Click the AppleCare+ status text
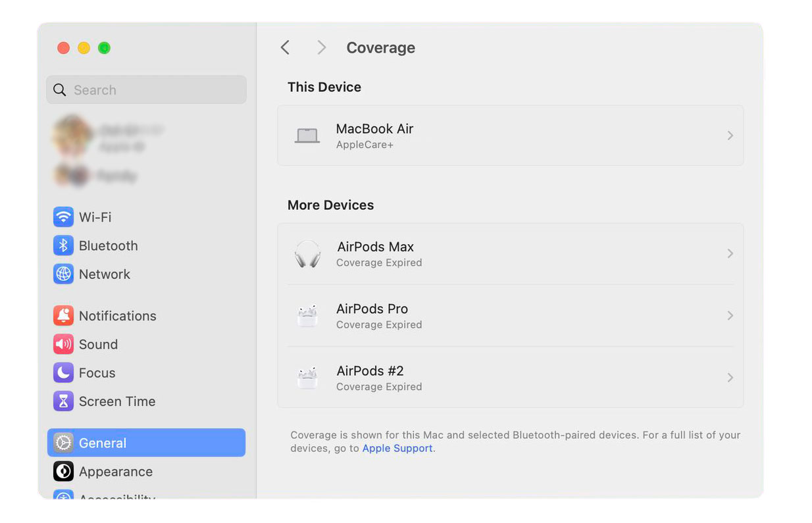The width and height of the screenshot is (812, 523). [365, 145]
